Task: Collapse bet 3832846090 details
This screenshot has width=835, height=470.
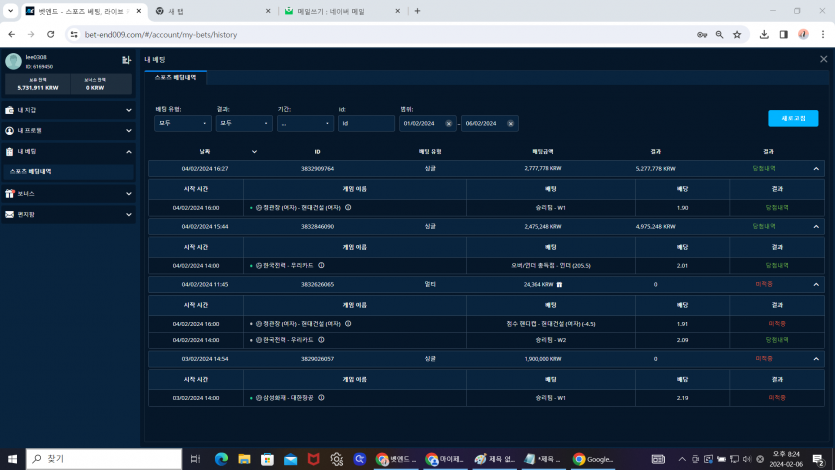Action: [x=816, y=227]
